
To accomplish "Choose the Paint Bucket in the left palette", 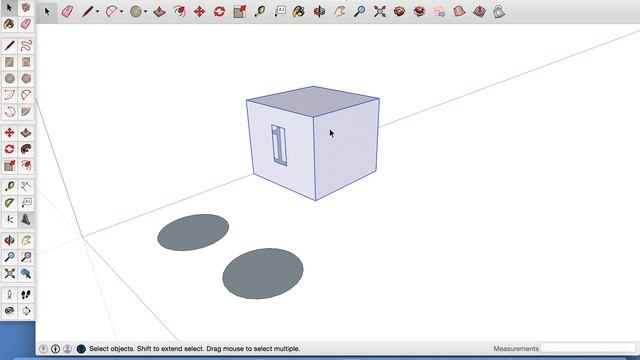I will (x=9, y=24).
